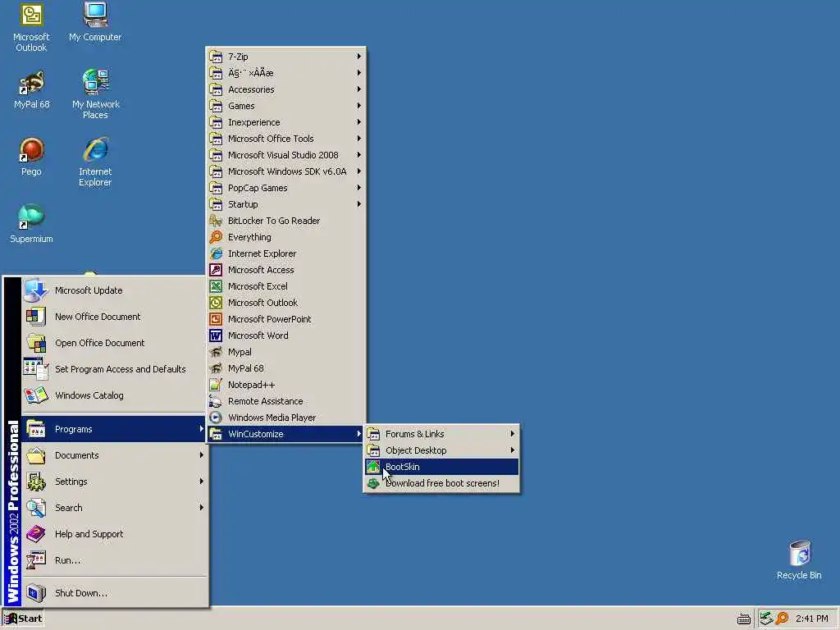Expand Object Desktop submenu arrow
This screenshot has width=840, height=630.
click(x=513, y=450)
